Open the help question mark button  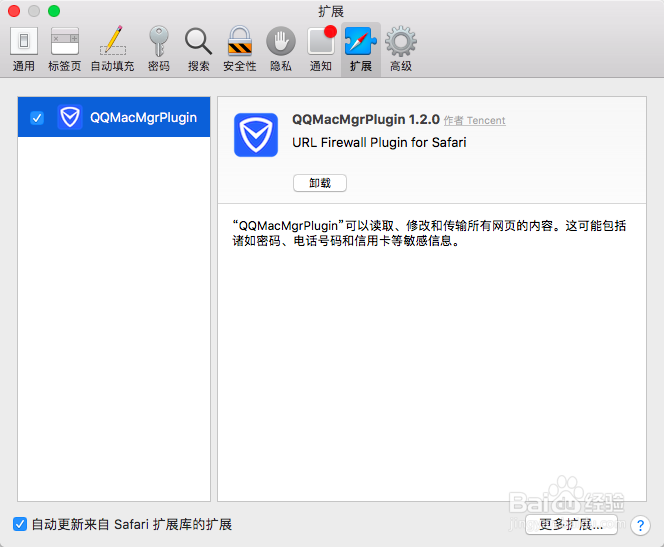click(640, 525)
